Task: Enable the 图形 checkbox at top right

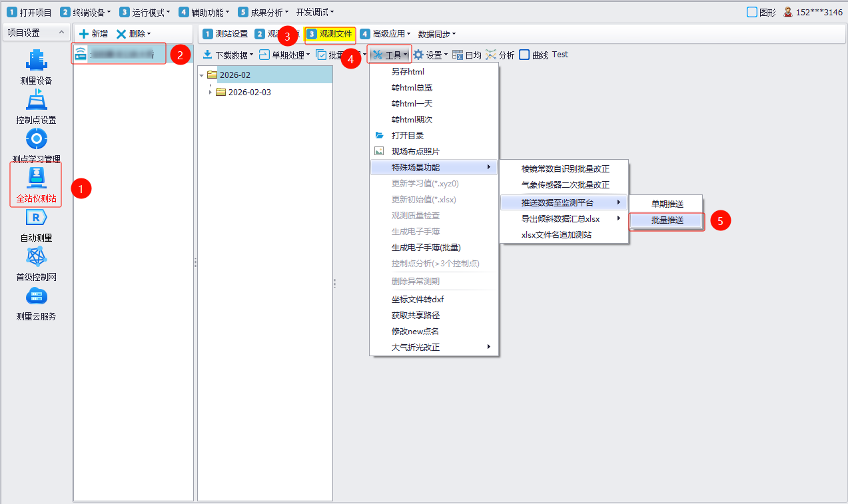Action: (x=752, y=12)
